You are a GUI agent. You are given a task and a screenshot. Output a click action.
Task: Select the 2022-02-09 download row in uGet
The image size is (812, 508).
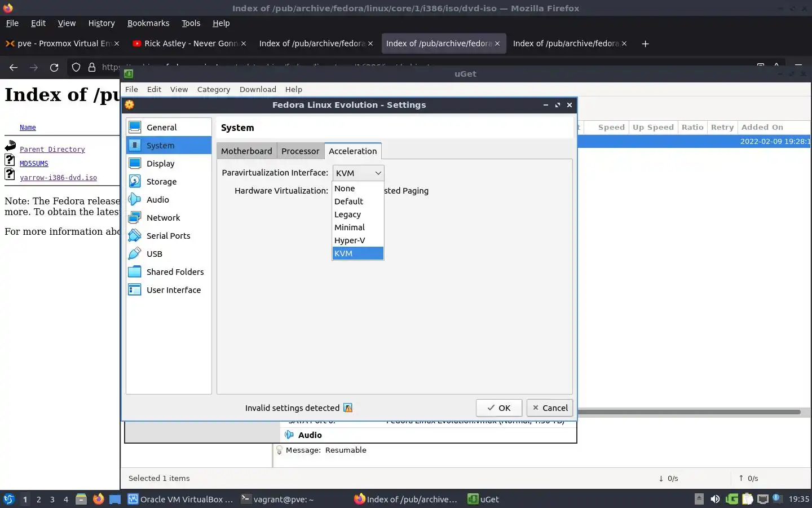click(694, 142)
